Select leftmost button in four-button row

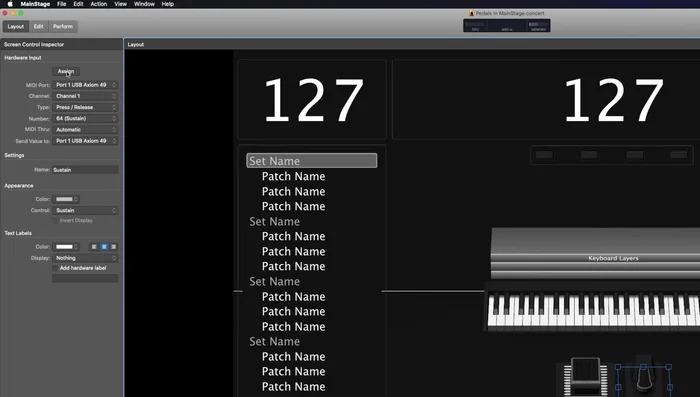(544, 155)
